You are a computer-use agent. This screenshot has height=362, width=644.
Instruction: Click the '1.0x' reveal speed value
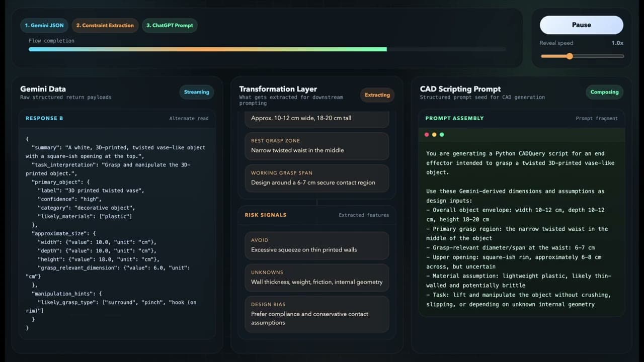click(x=617, y=43)
